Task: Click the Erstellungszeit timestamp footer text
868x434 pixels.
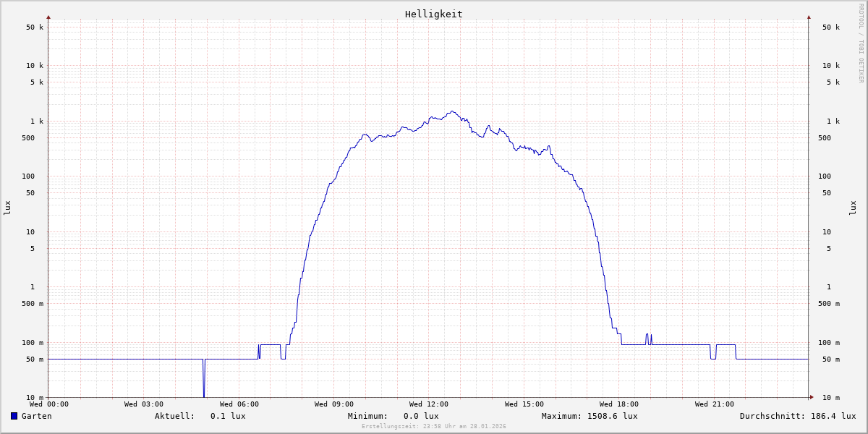Action: tap(433, 426)
